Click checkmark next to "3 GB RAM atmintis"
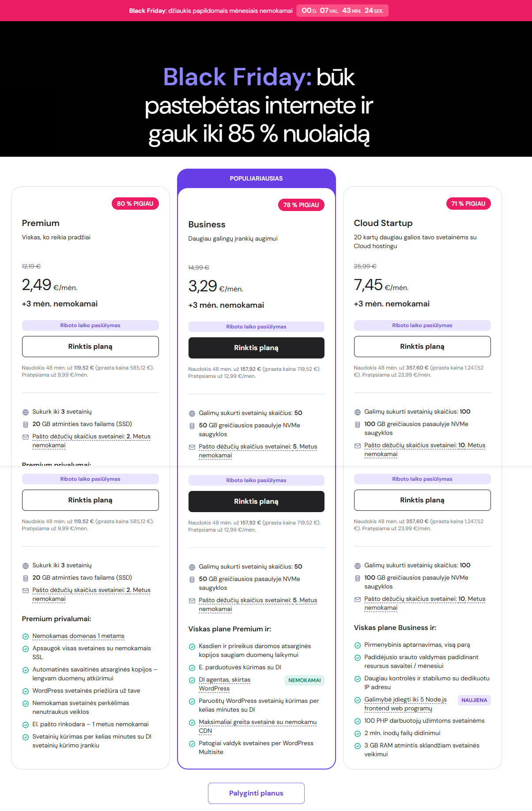 click(358, 746)
